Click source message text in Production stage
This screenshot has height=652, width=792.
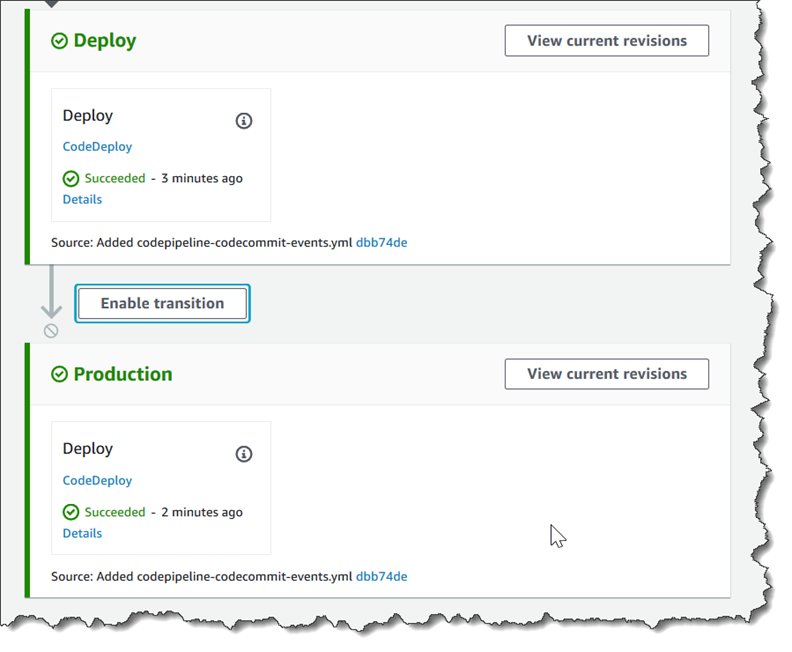coord(202,577)
